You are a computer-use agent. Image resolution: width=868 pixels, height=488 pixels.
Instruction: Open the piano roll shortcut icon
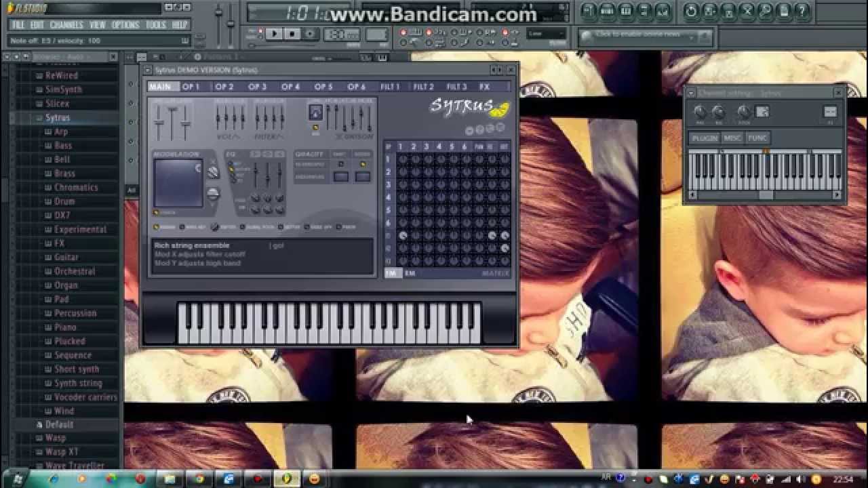coord(626,11)
